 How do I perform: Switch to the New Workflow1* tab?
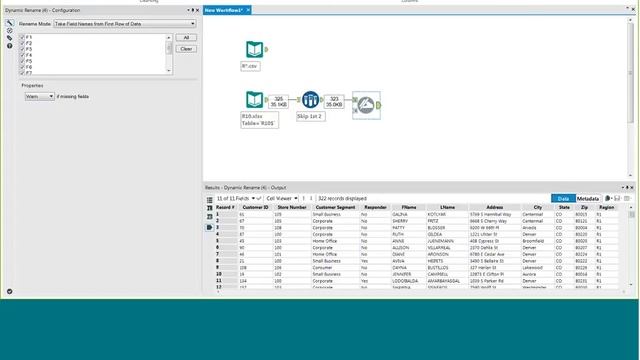(x=224, y=10)
